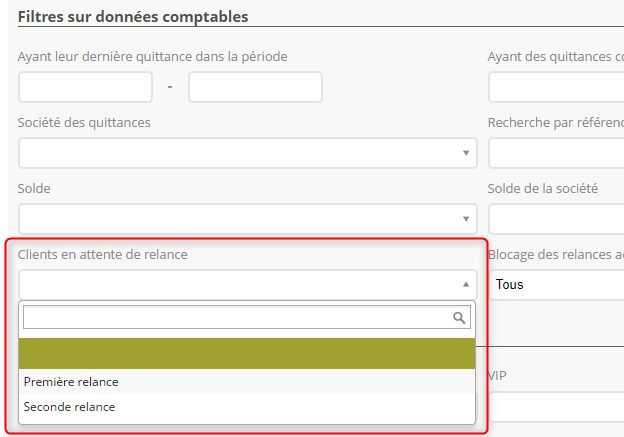
Task: Focus the search box inside the open dropdown
Action: (x=235, y=318)
